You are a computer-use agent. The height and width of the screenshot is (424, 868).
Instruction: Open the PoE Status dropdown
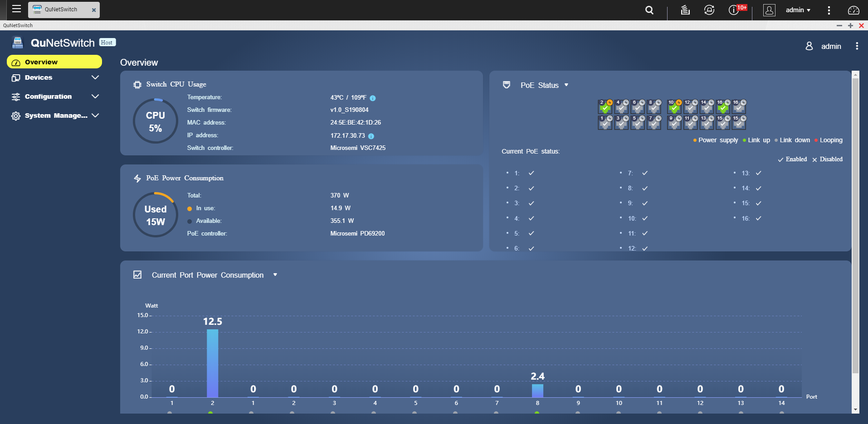(x=566, y=85)
